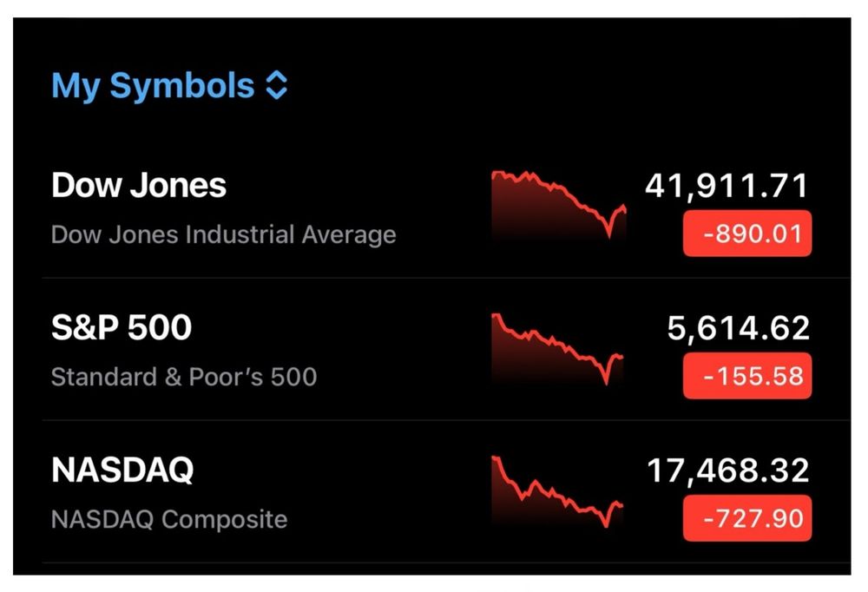Screen dimensions: 868x592
Task: Toggle the Dow Jones -890.01 change badge
Action: (746, 234)
